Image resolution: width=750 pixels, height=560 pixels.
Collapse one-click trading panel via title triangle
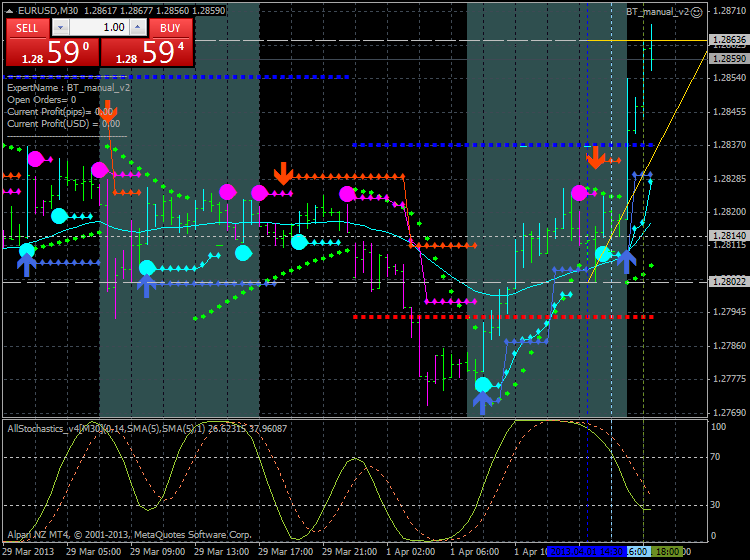10,10
